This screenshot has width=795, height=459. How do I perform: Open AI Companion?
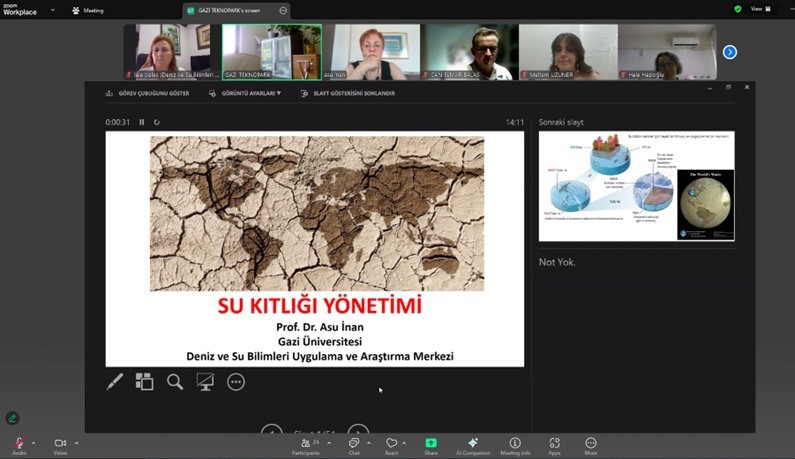tap(473, 446)
